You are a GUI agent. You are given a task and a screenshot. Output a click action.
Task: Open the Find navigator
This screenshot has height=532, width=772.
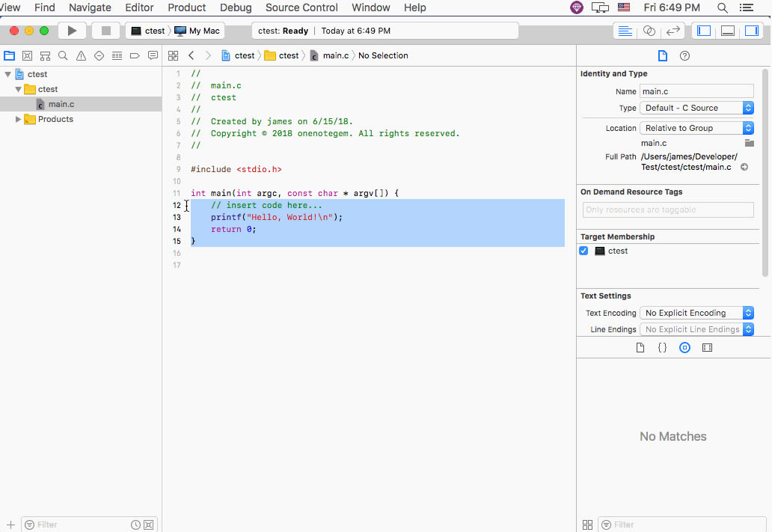tap(63, 55)
